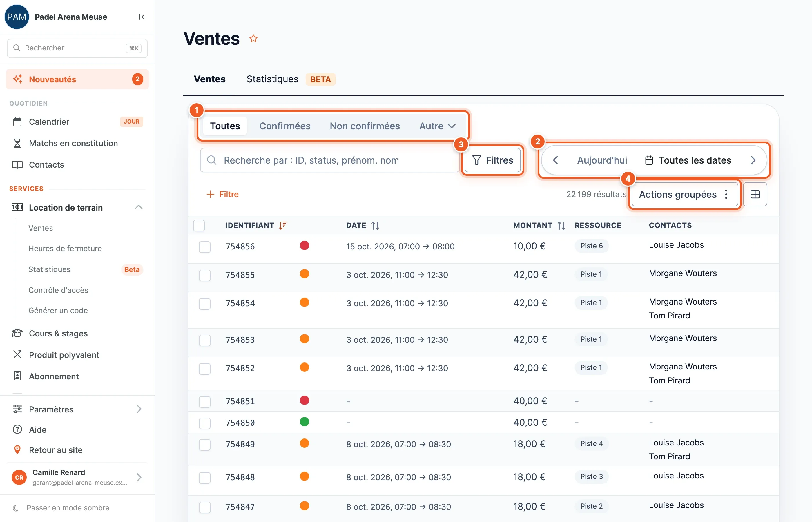The image size is (812, 522).
Task: Open Matchs en constitution
Action: pyautogui.click(x=78, y=143)
